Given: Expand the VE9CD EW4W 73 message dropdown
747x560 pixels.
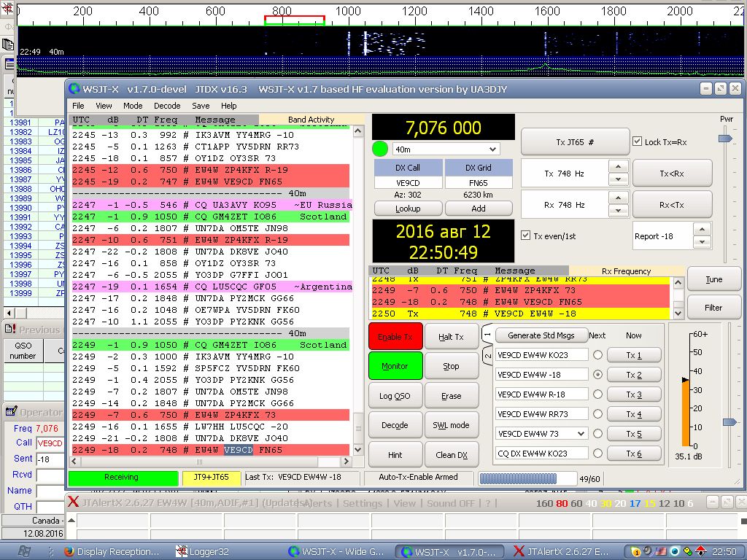Looking at the screenshot, I should [x=581, y=434].
